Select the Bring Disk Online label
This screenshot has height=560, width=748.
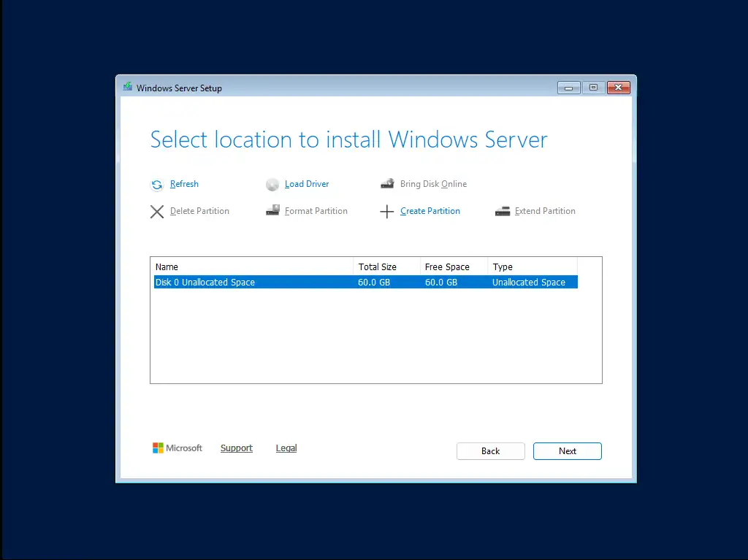(433, 184)
